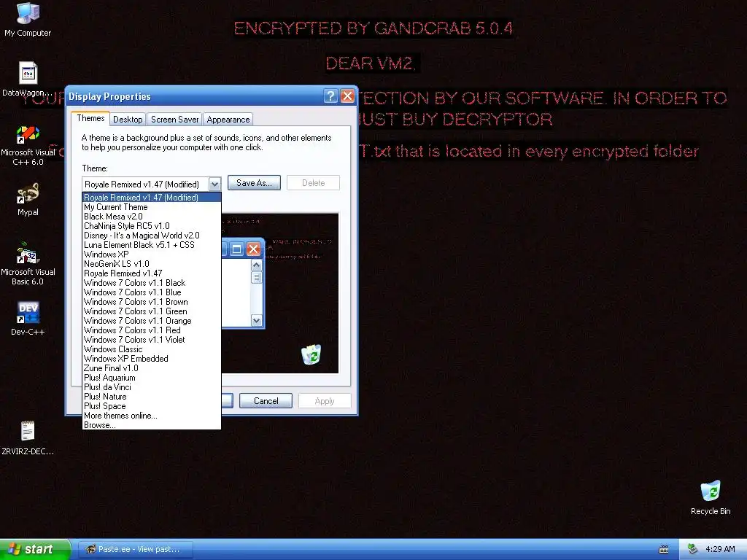Click the Save As button
This screenshot has height=560, width=747.
point(254,183)
